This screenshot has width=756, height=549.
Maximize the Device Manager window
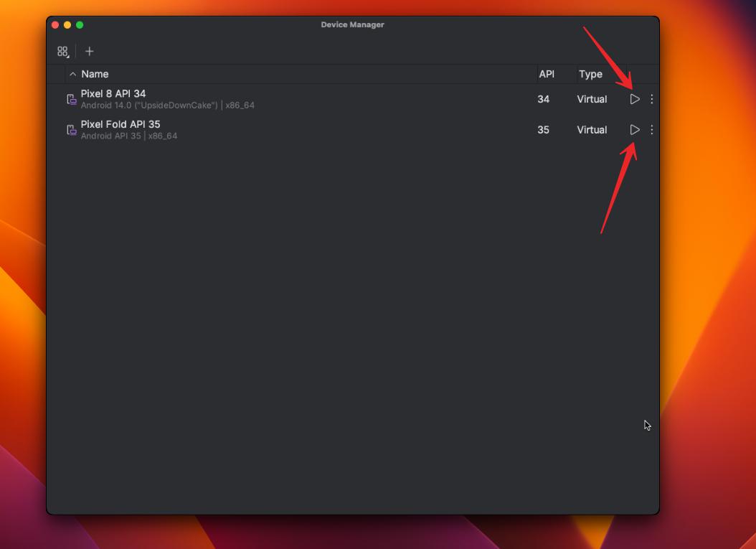coord(80,24)
